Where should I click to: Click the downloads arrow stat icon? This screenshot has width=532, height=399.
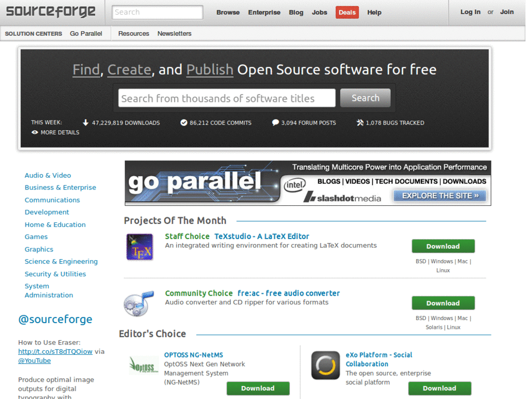tap(85, 123)
